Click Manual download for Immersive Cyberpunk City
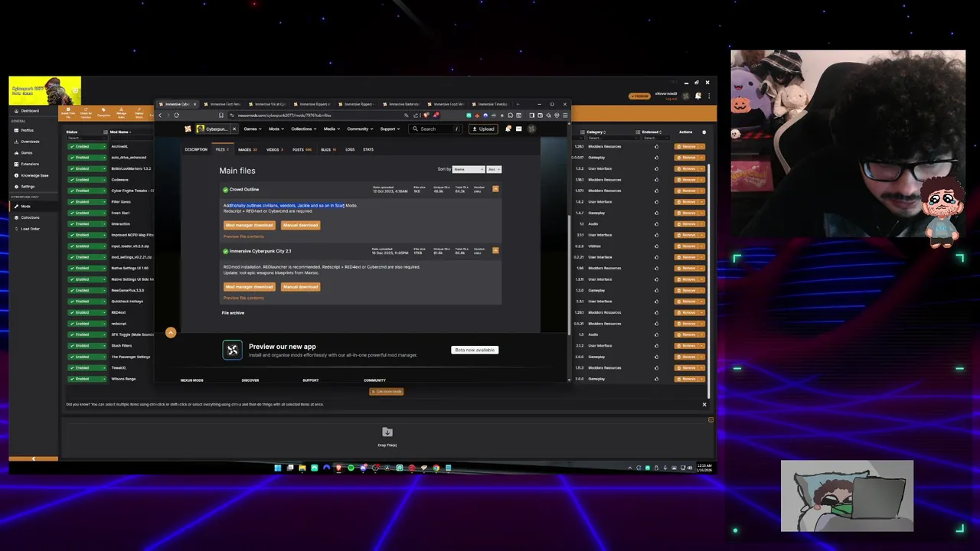Screen dimensions: 980x551 click(300, 287)
